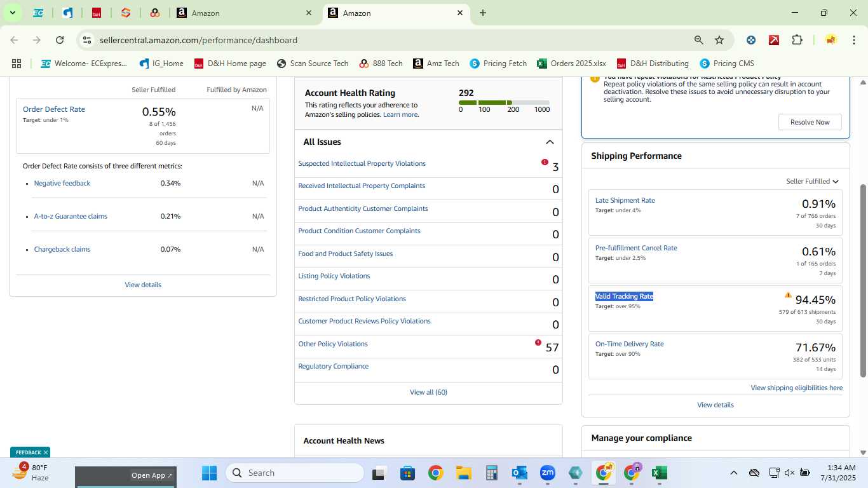
Task: Open Suspected Intellectual Property Violations
Action: [x=362, y=163]
